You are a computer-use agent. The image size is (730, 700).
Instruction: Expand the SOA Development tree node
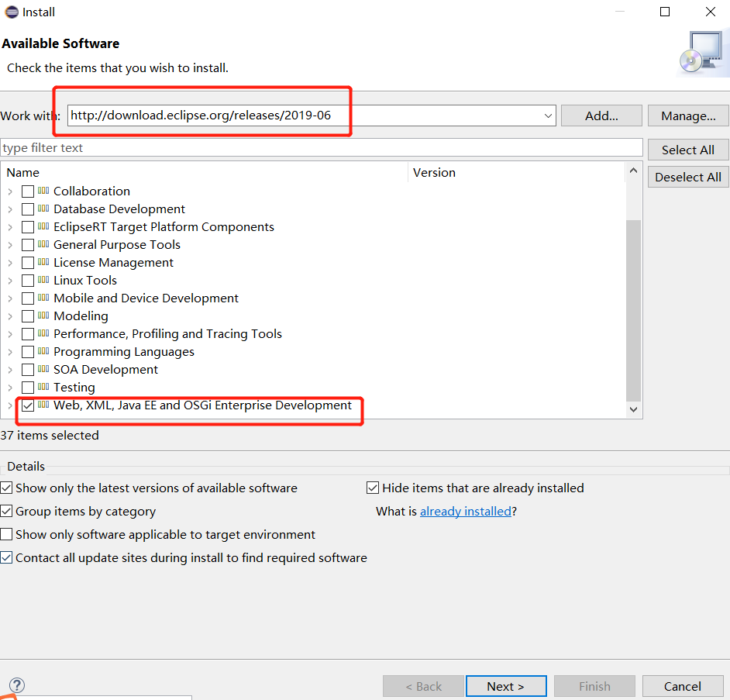tap(10, 370)
